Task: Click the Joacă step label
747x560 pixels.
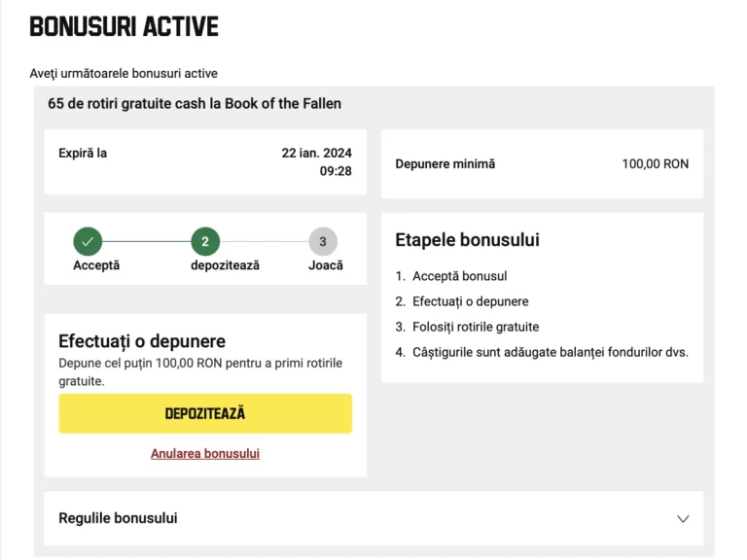Action: pyautogui.click(x=326, y=265)
